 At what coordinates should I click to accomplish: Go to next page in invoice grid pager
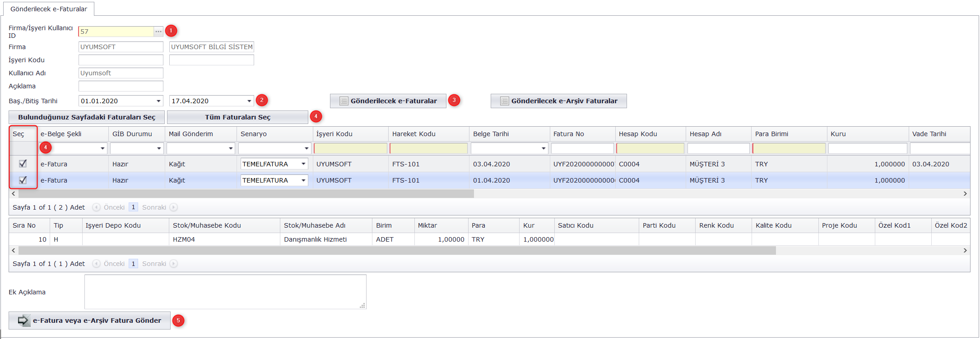click(173, 207)
